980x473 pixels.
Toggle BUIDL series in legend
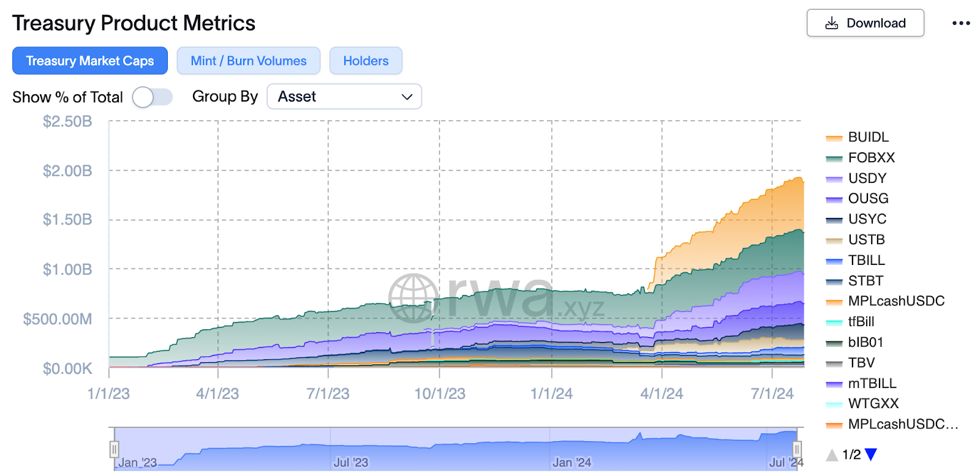[858, 137]
